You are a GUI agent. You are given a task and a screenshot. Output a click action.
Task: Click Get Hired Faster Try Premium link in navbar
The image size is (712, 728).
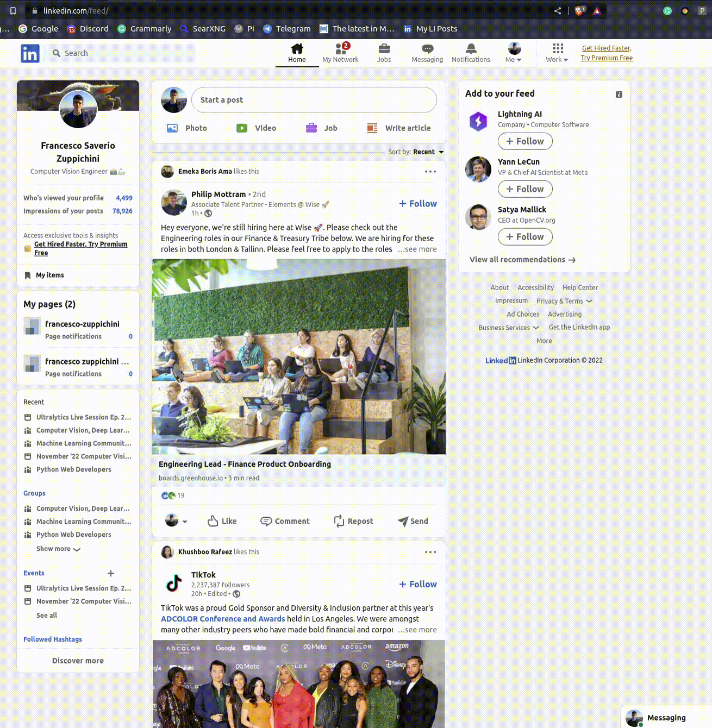(607, 53)
